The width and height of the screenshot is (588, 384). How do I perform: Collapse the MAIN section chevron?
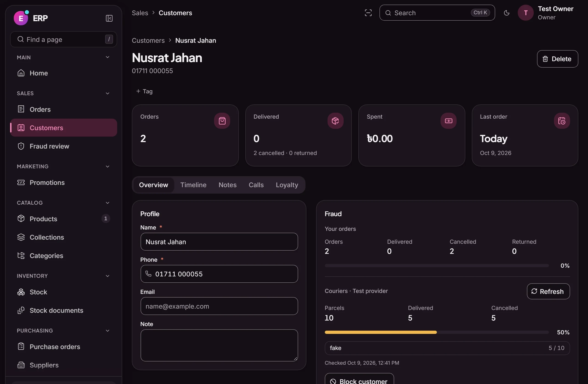coord(107,57)
